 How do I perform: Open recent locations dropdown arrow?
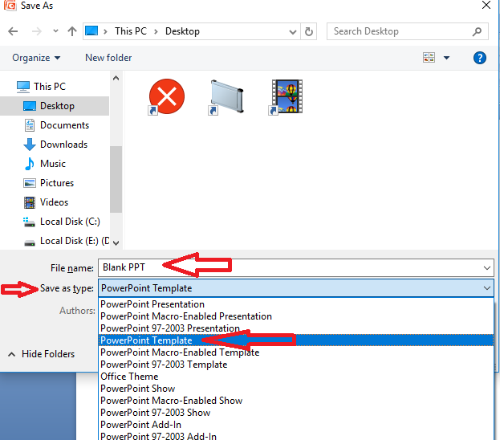55,31
